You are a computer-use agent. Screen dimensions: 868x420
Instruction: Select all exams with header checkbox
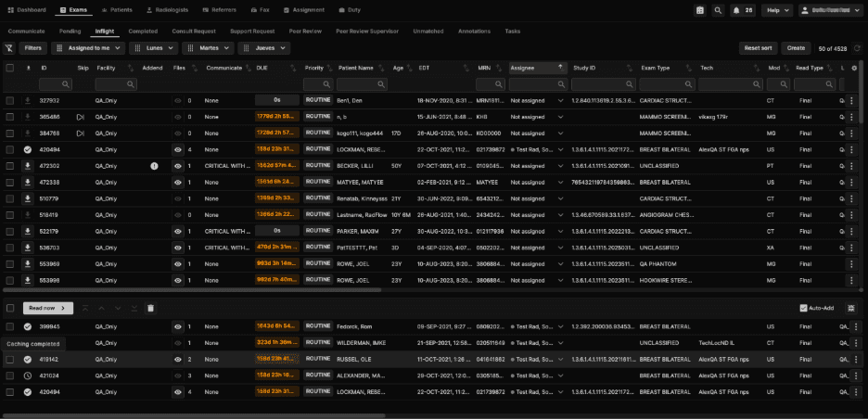(x=10, y=68)
